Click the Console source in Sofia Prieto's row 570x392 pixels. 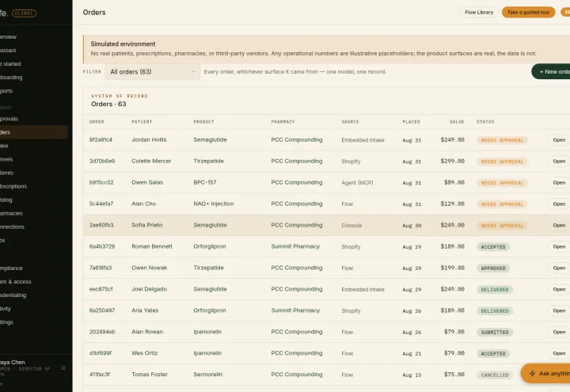point(351,226)
